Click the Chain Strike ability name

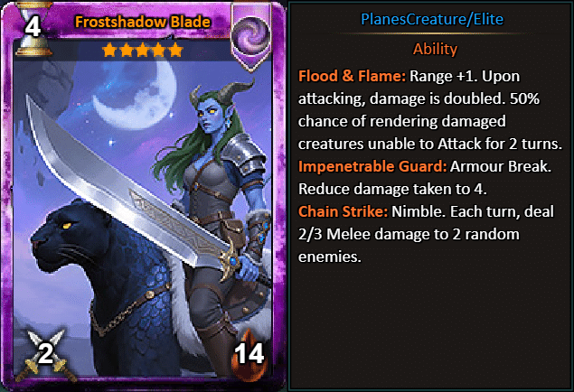tap(343, 211)
